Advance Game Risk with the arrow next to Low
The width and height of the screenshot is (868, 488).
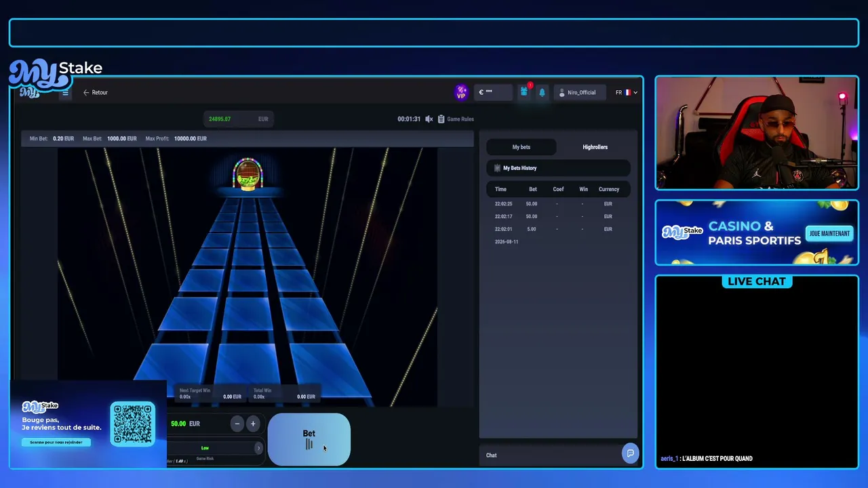tap(258, 448)
